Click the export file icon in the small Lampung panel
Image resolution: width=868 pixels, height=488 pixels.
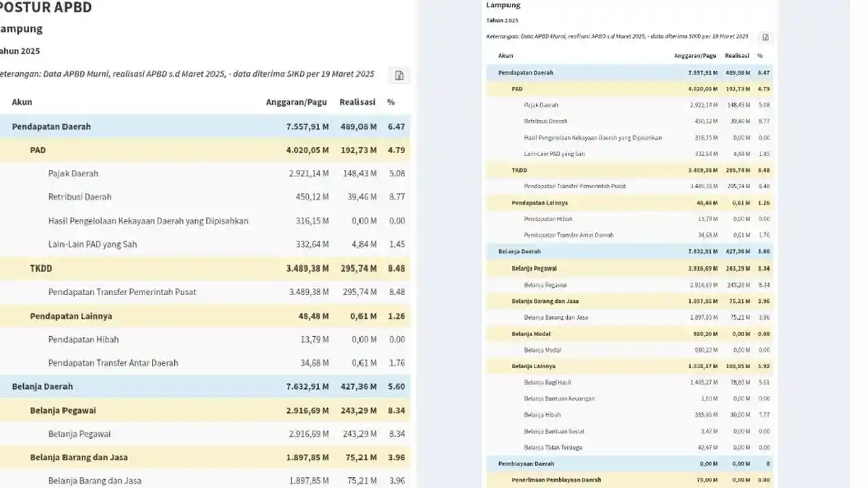coord(765,37)
